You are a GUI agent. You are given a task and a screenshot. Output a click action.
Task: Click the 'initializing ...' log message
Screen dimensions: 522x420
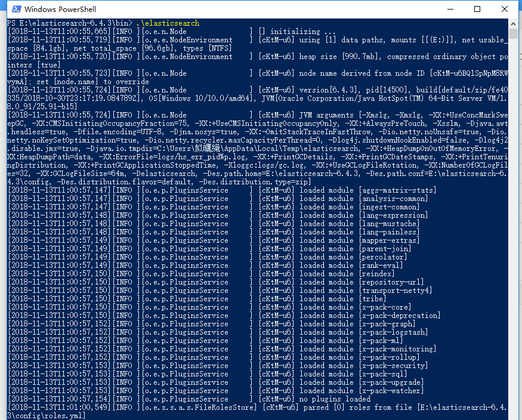pyautogui.click(x=302, y=32)
